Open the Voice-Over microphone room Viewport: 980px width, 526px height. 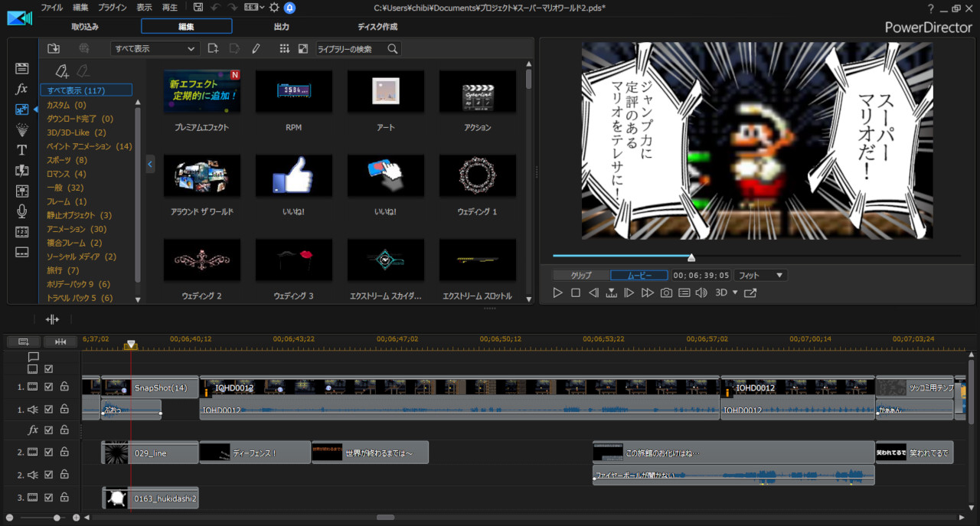pos(22,211)
